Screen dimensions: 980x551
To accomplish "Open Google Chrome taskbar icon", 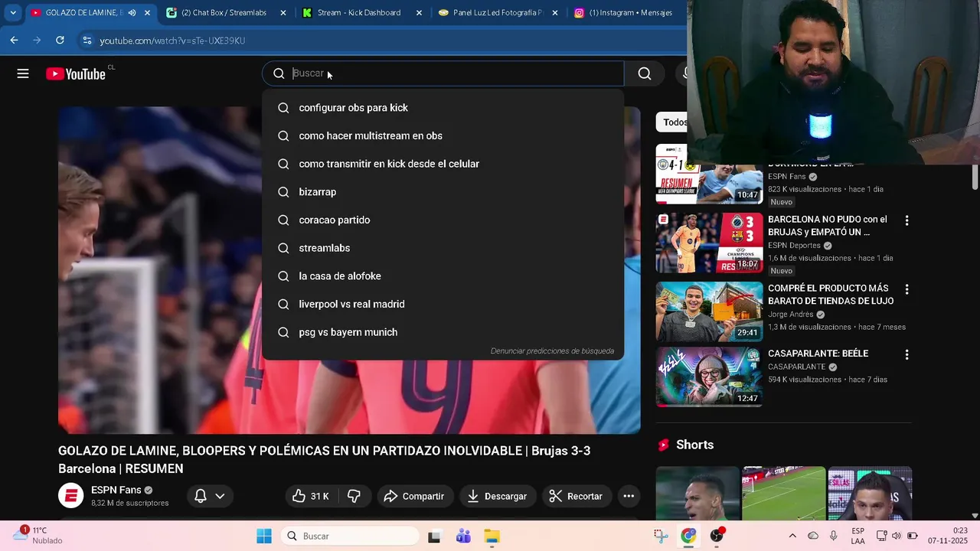I will [x=689, y=536].
